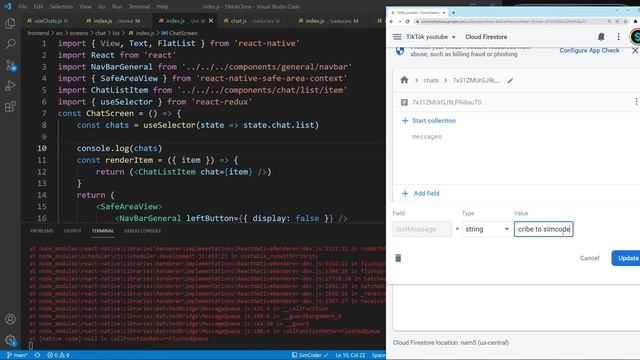Click the main branch indicator in status bar

[x=17, y=355]
